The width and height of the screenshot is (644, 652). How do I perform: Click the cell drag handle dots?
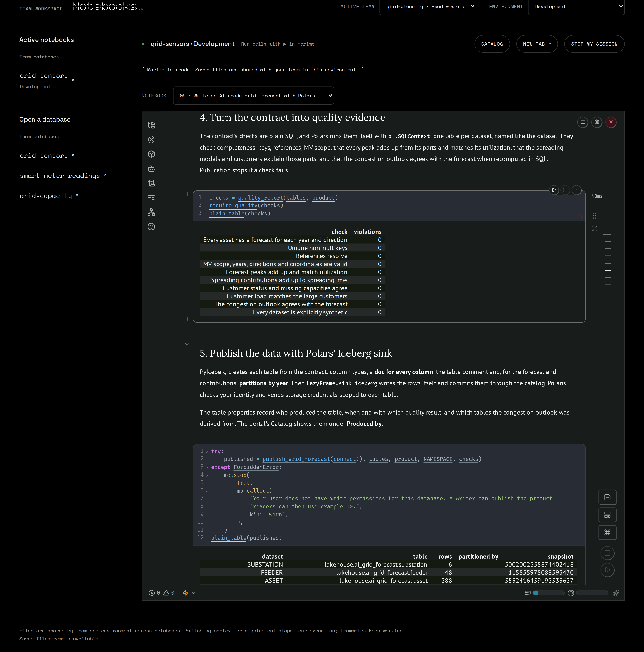(595, 216)
